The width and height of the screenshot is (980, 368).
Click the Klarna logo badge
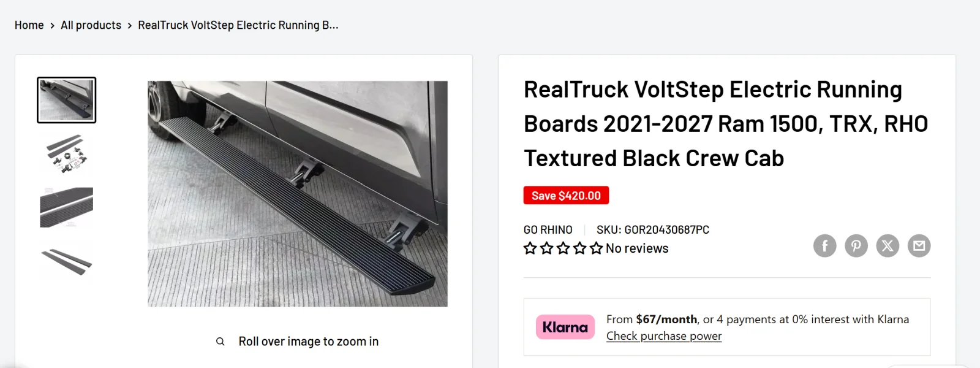point(565,327)
